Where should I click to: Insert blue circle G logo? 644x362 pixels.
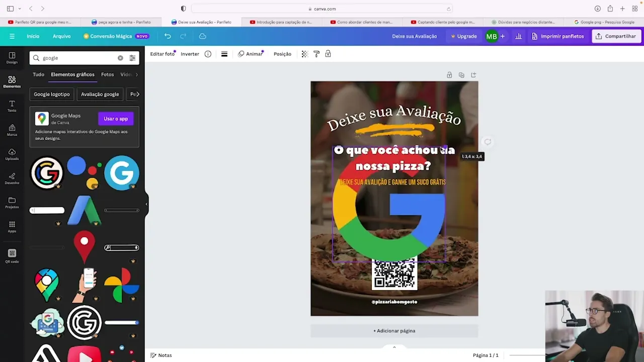121,172
